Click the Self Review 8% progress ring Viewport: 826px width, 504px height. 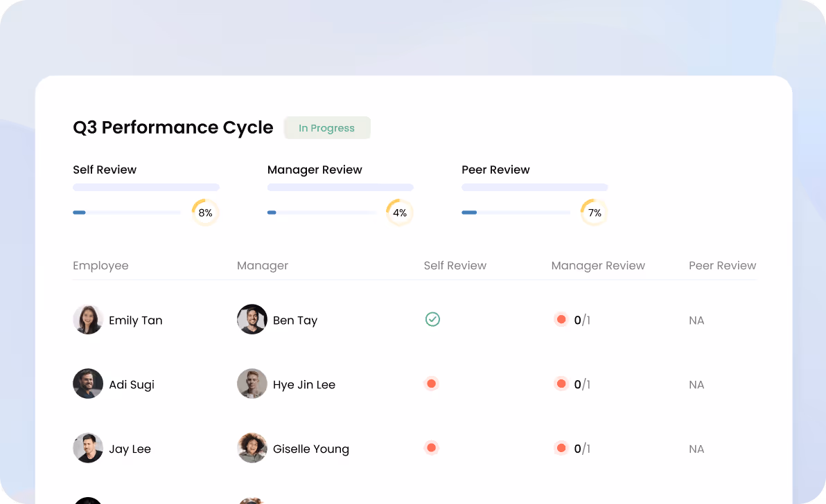coord(205,213)
